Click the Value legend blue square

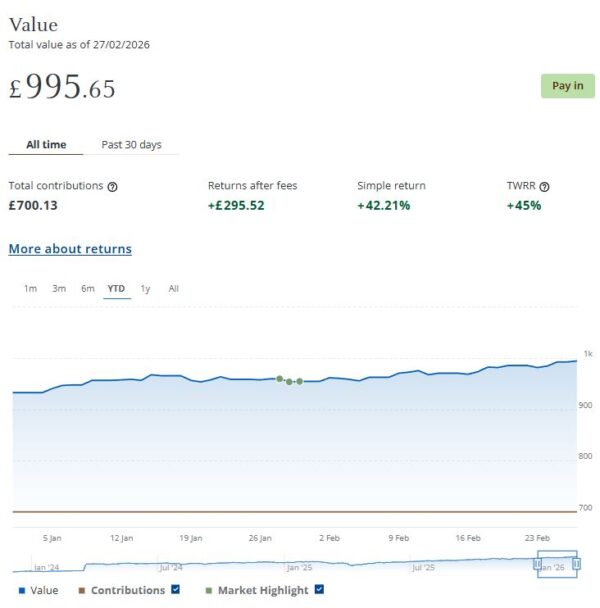coord(21,590)
